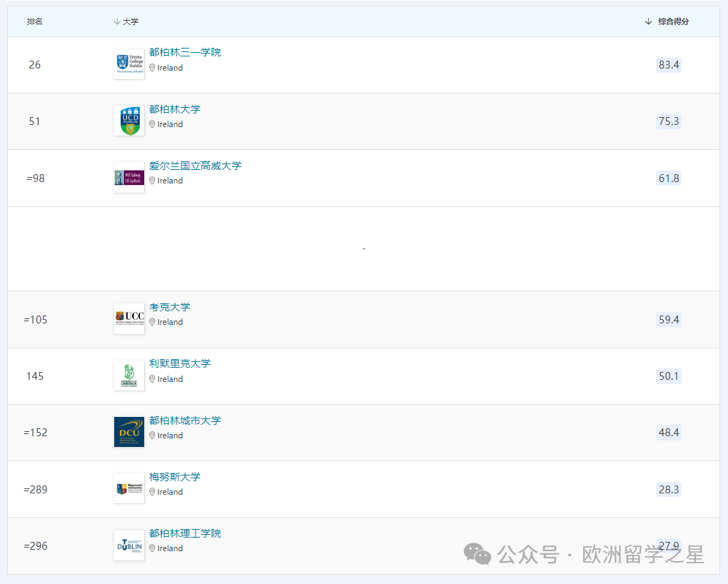This screenshot has height=584, width=728.
Task: Open 梅努斯大学 university link
Action: [175, 477]
